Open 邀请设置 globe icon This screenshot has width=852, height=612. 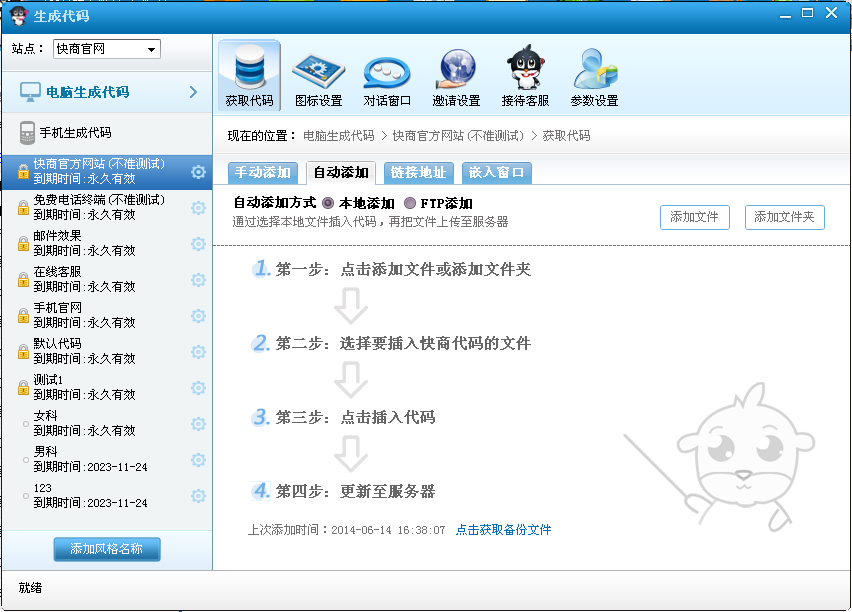[456, 70]
